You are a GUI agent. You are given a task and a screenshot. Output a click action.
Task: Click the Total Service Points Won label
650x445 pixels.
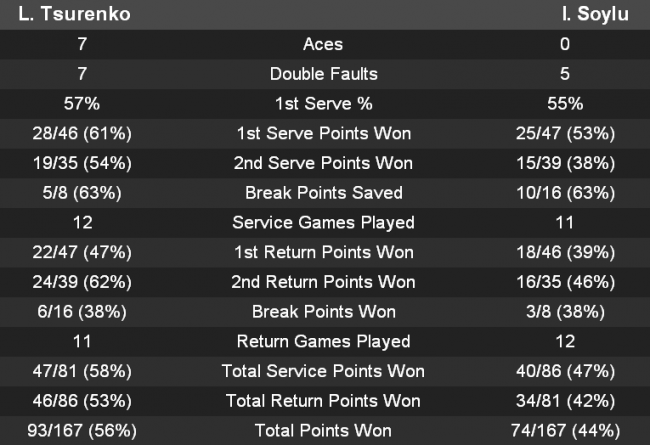tap(323, 372)
